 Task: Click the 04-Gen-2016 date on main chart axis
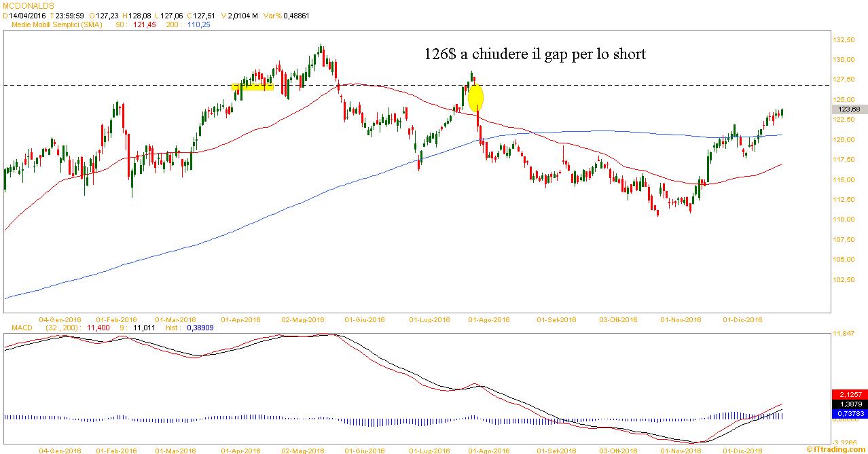[x=60, y=319]
